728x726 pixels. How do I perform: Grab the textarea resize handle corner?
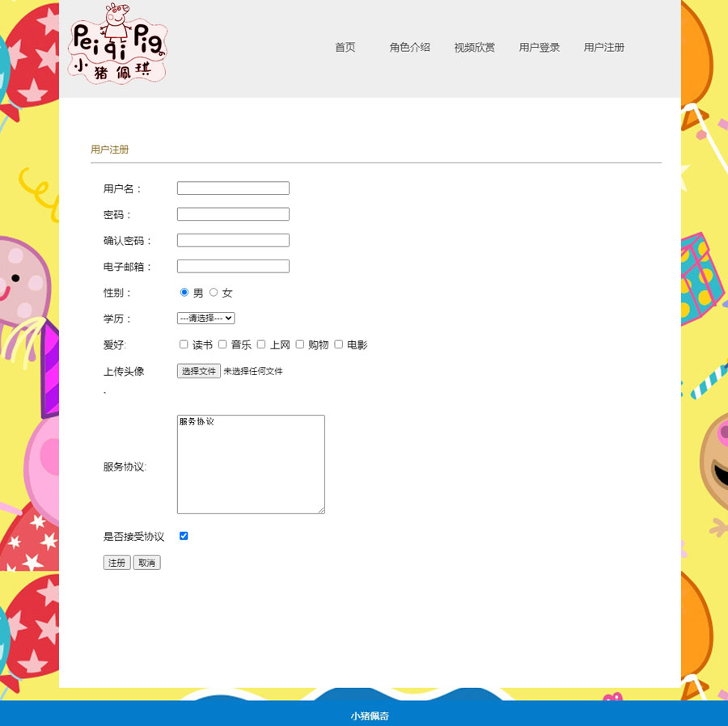click(x=321, y=510)
